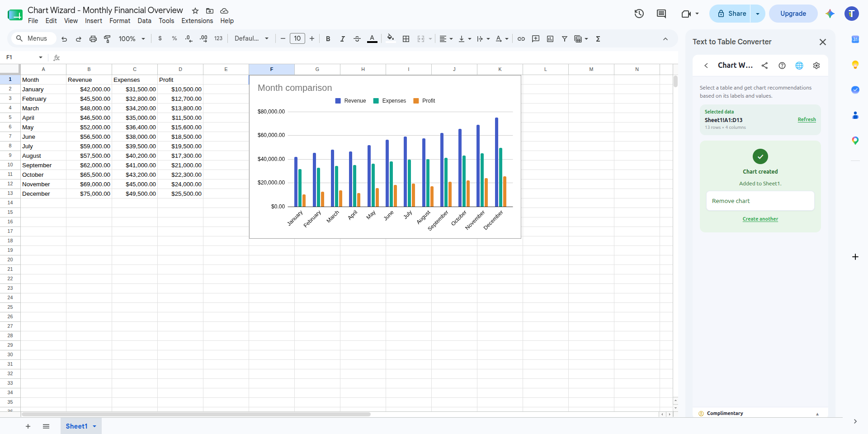Open text rotation dropdown
868x434 pixels.
click(x=502, y=39)
